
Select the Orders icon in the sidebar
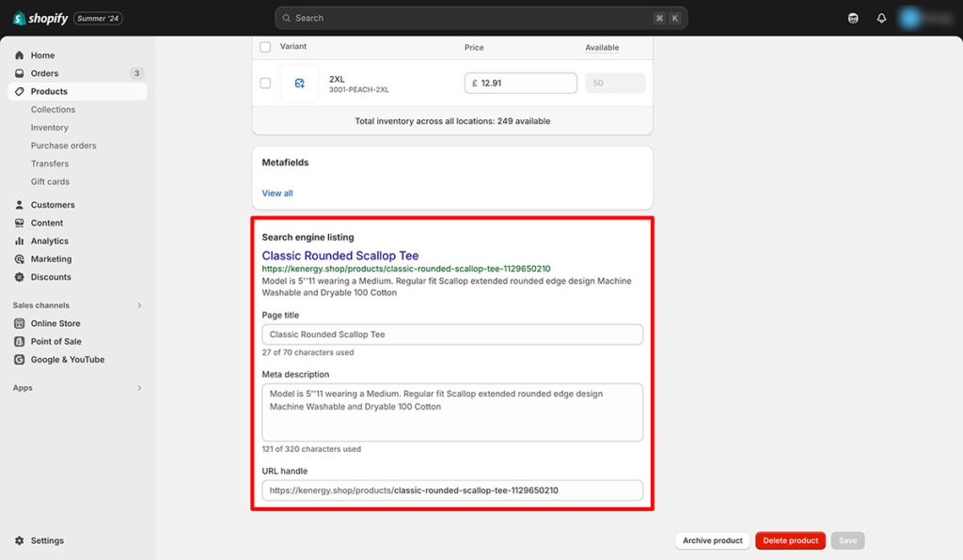(x=21, y=73)
